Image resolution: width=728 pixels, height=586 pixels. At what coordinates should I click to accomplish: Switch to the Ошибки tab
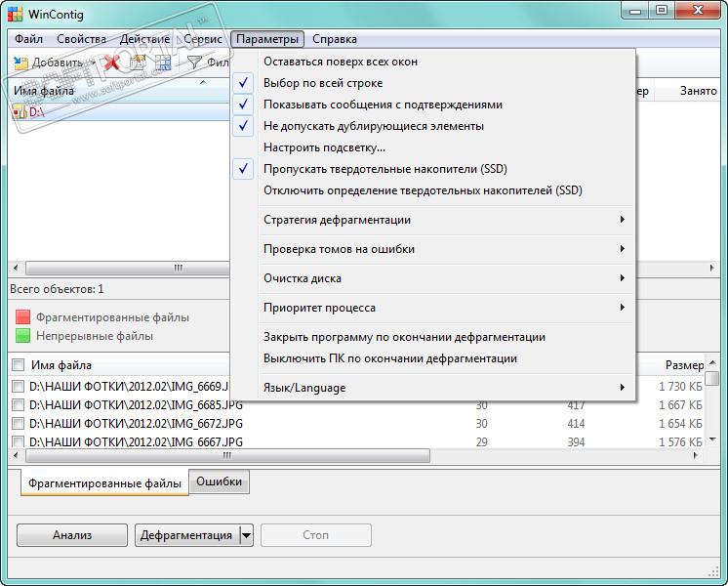point(220,481)
